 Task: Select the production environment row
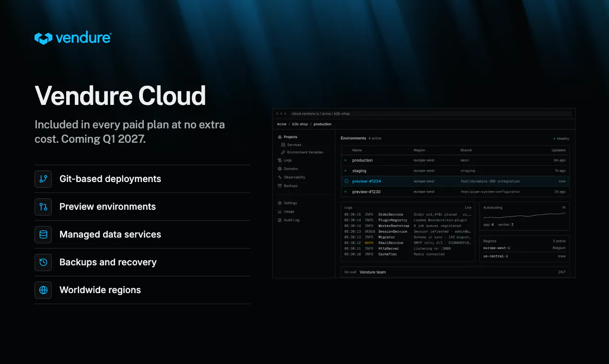455,160
